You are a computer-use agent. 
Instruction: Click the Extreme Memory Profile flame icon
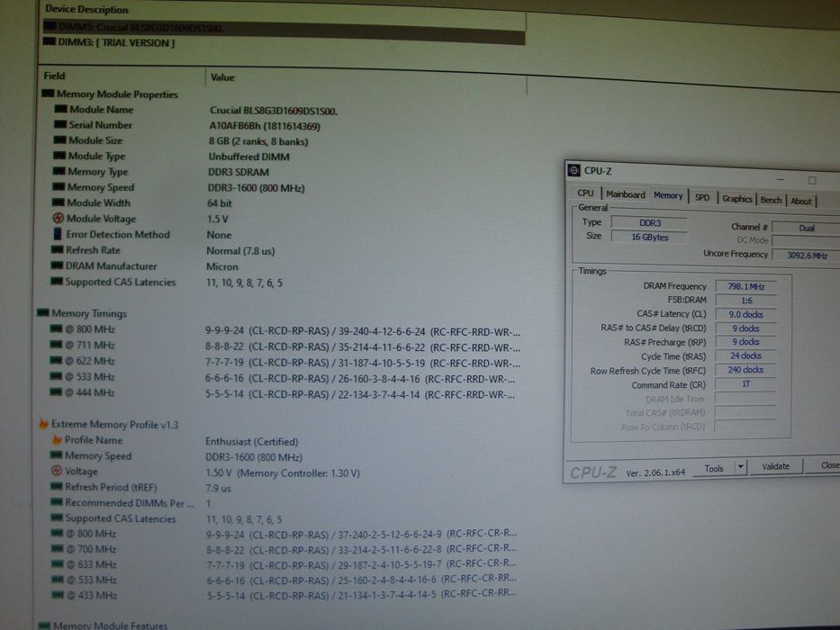(43, 424)
